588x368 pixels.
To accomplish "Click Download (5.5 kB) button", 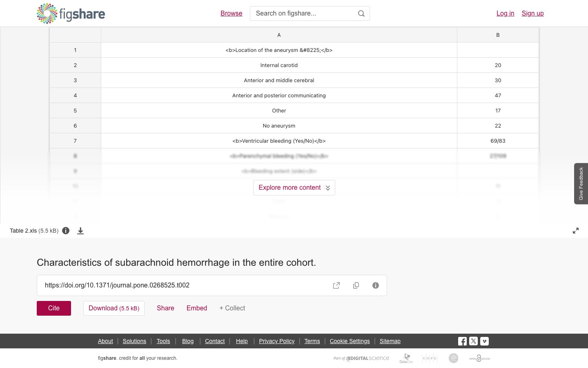I will (x=114, y=308).
